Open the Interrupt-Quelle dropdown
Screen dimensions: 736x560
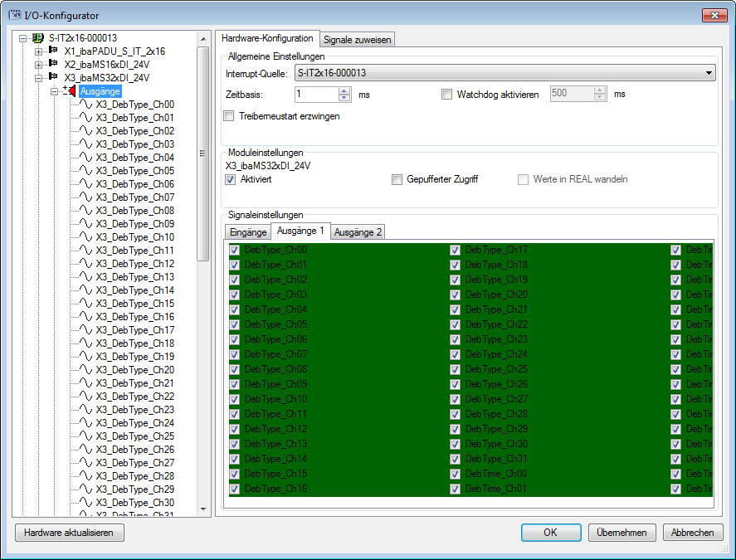pos(709,73)
